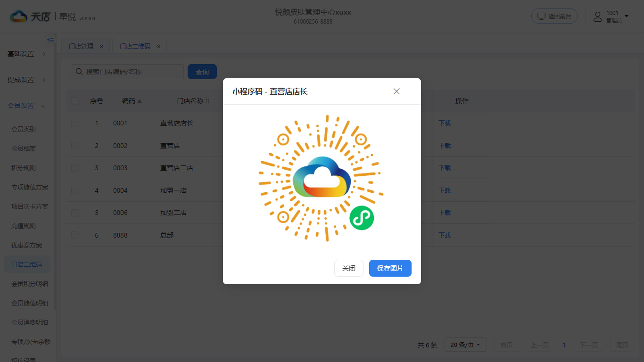Collapse the sidebar with the fold icon

50,40
